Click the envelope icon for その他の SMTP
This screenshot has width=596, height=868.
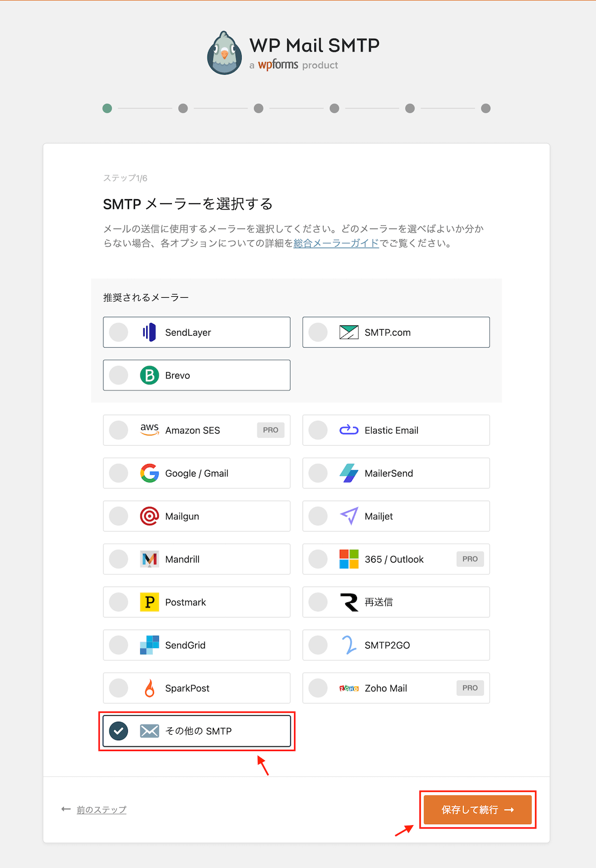click(x=150, y=731)
